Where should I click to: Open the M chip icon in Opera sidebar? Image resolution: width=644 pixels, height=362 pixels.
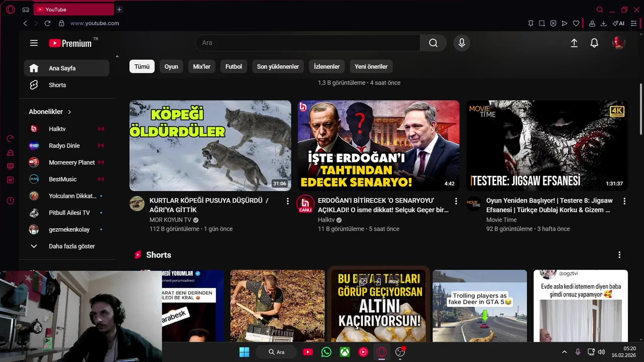click(10, 179)
